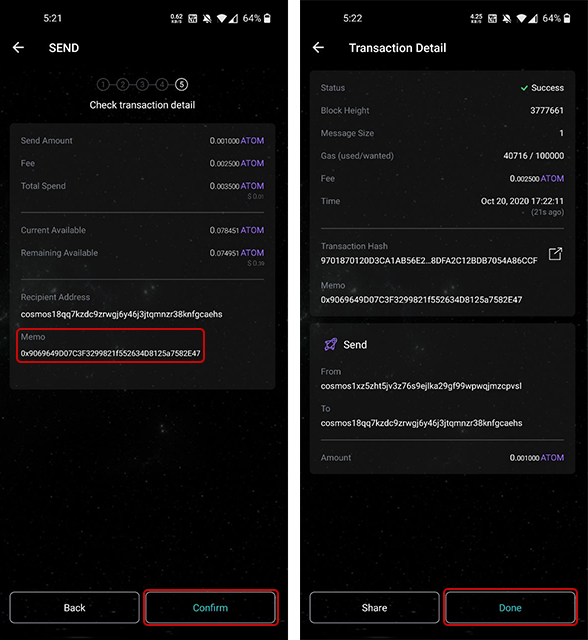This screenshot has width=588, height=640.
Task: Go back from the SEND screen
Action: point(18,48)
